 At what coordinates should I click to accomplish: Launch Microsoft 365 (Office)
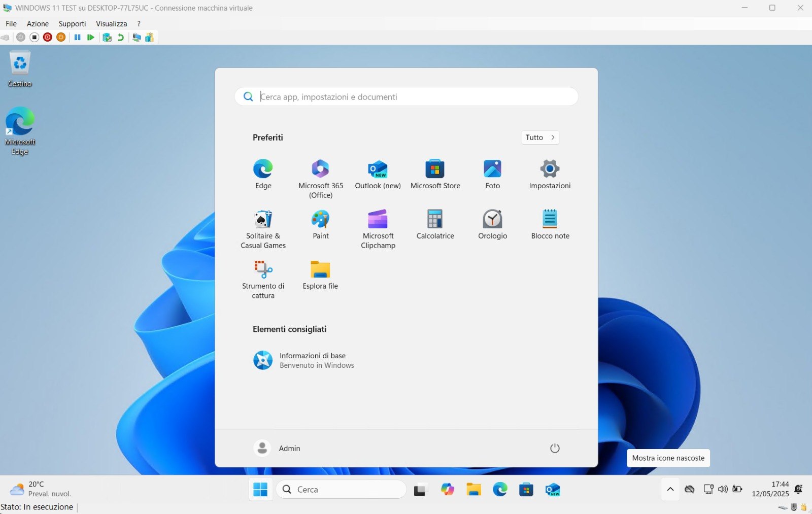(x=321, y=179)
